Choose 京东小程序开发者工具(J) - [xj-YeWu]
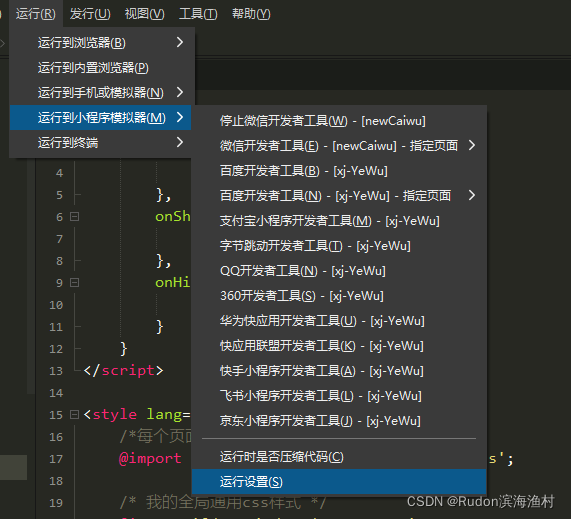The image size is (571, 519). click(339, 421)
